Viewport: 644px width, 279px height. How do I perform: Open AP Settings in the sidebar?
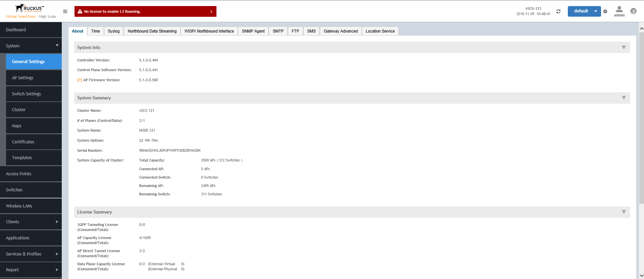coord(34,78)
